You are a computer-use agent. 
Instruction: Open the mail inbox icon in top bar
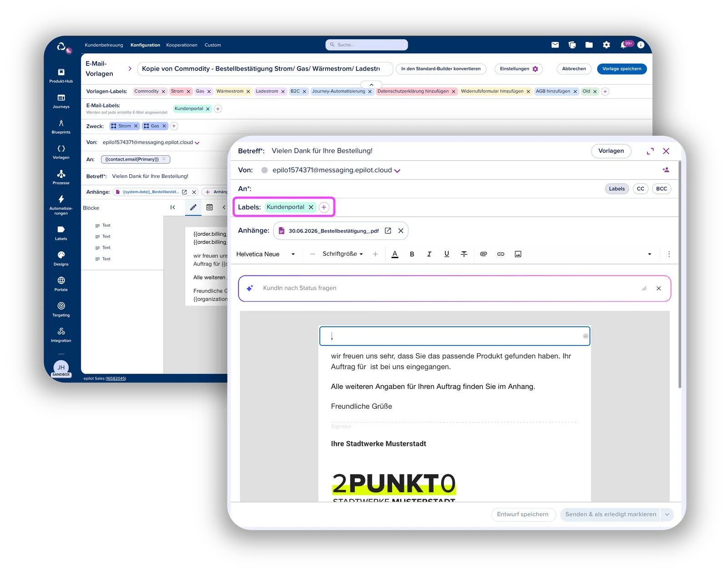pyautogui.click(x=555, y=45)
